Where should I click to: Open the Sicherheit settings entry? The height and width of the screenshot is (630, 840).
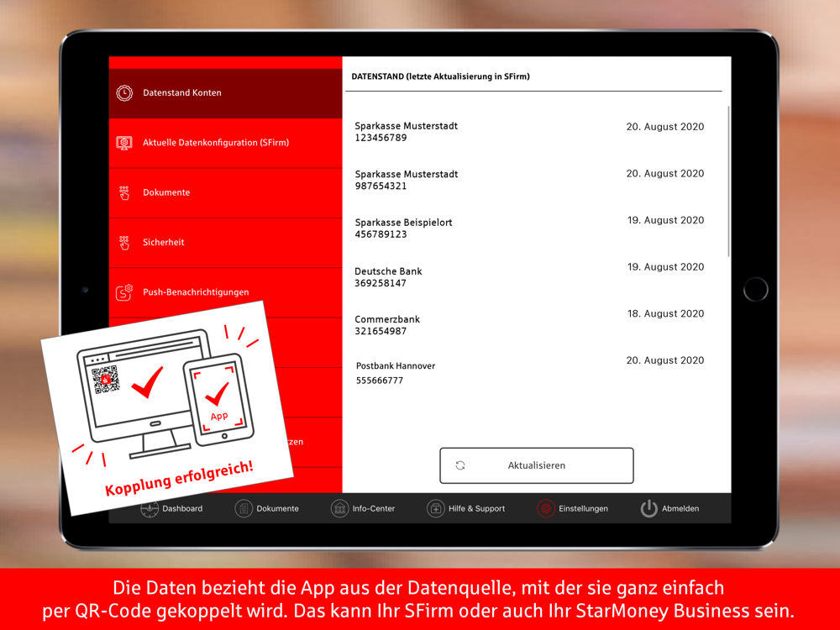(x=225, y=243)
